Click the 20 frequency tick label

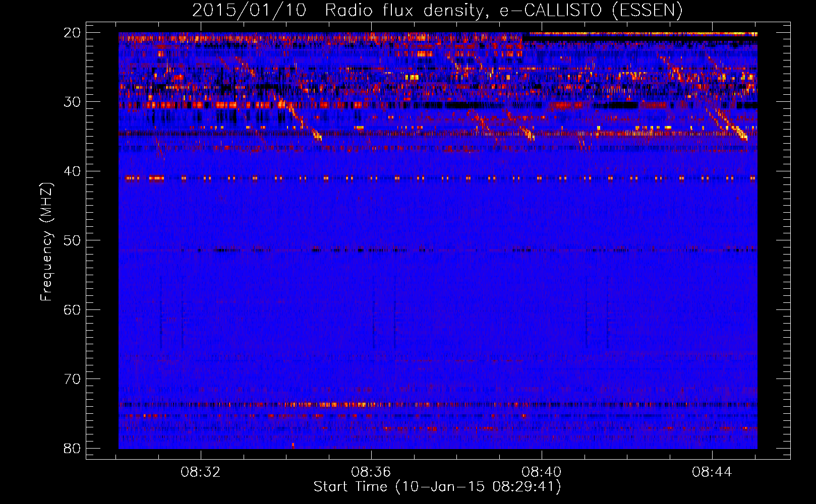[x=72, y=33]
